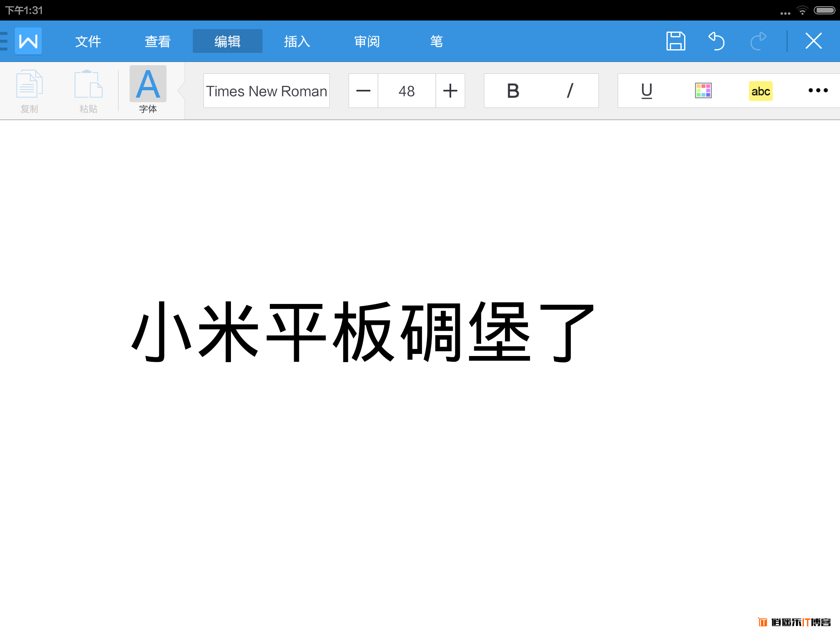Screen dimensions: 840x630
Task: Increase font size with plus button
Action: pos(450,91)
